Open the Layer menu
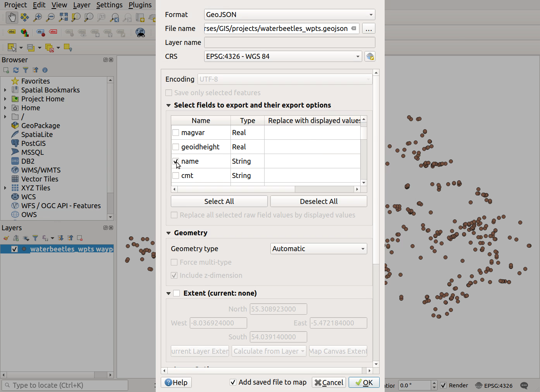540x392 pixels. 82,5
